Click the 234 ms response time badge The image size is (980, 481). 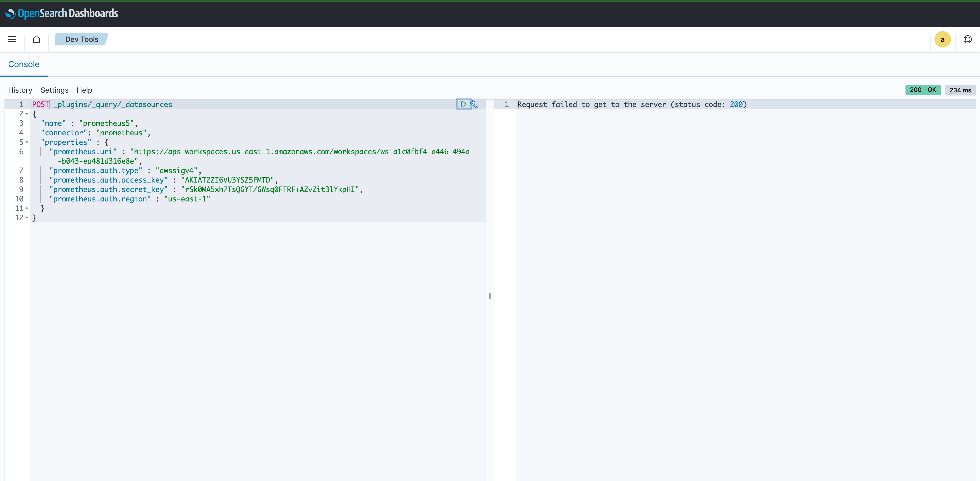pos(960,90)
